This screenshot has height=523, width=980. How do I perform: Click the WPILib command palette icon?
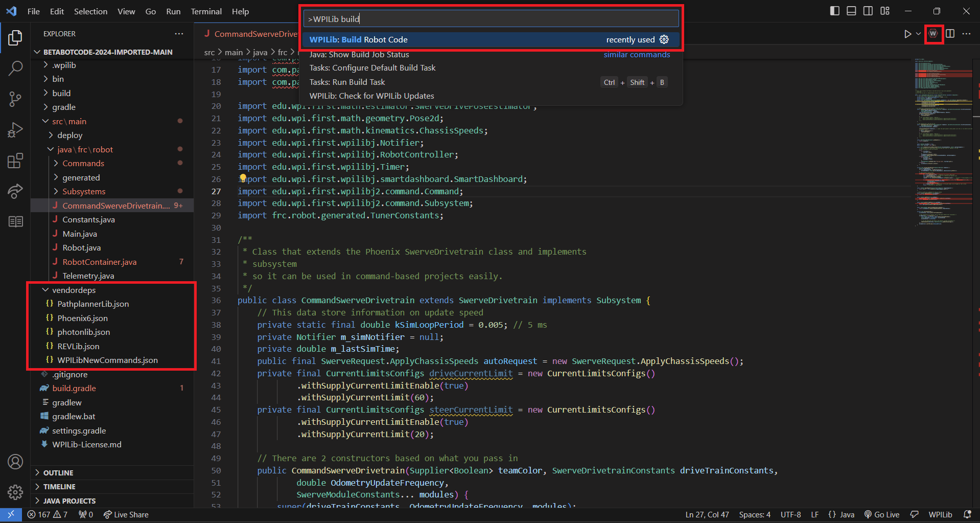[933, 34]
